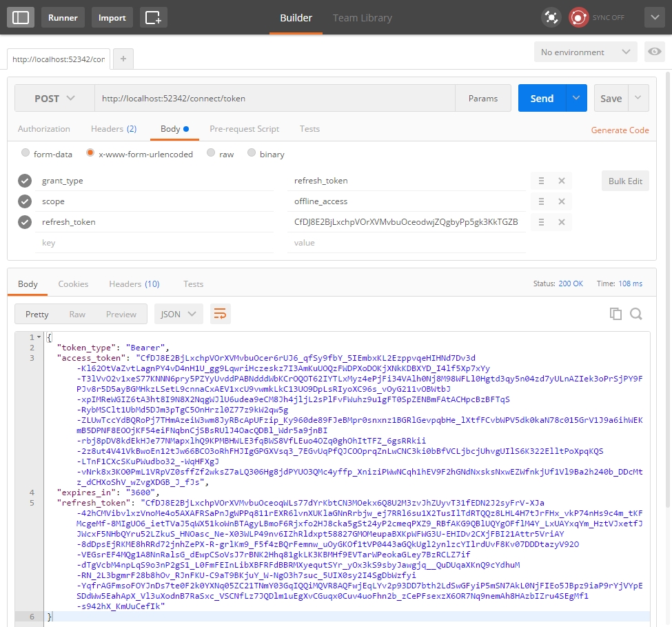The width and height of the screenshot is (672, 627).
Task: Open the response Cookies tab
Action: pos(73,284)
